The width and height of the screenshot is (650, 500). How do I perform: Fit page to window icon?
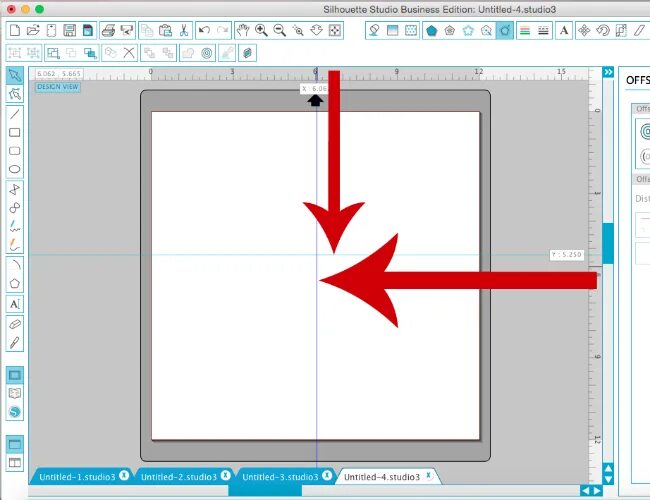335,30
